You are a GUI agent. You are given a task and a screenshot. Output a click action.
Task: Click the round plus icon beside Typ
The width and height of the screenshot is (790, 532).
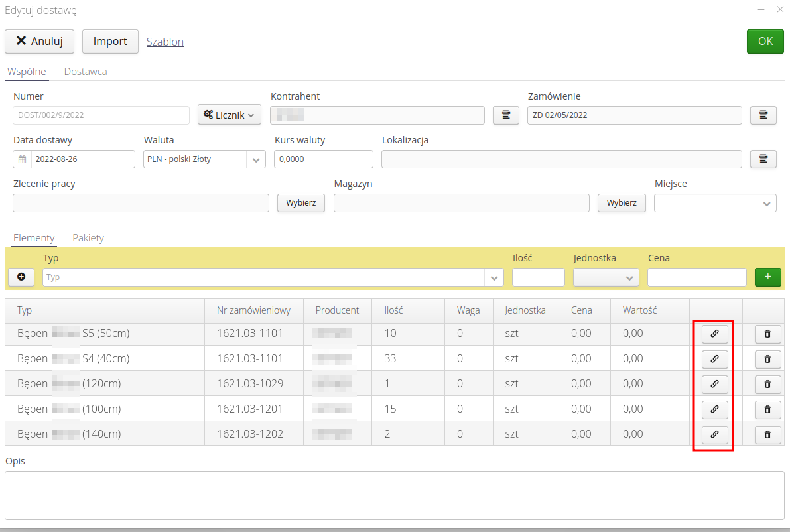coord(21,277)
